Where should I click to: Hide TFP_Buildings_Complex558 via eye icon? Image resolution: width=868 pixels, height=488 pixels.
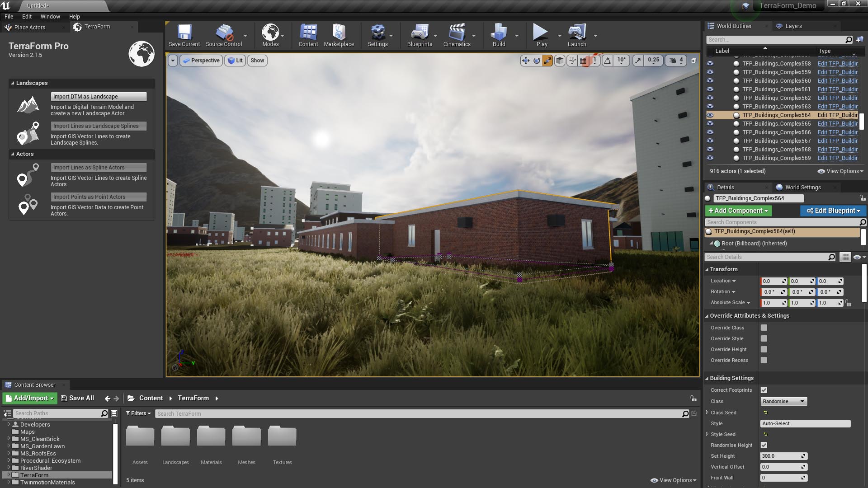pyautogui.click(x=710, y=64)
